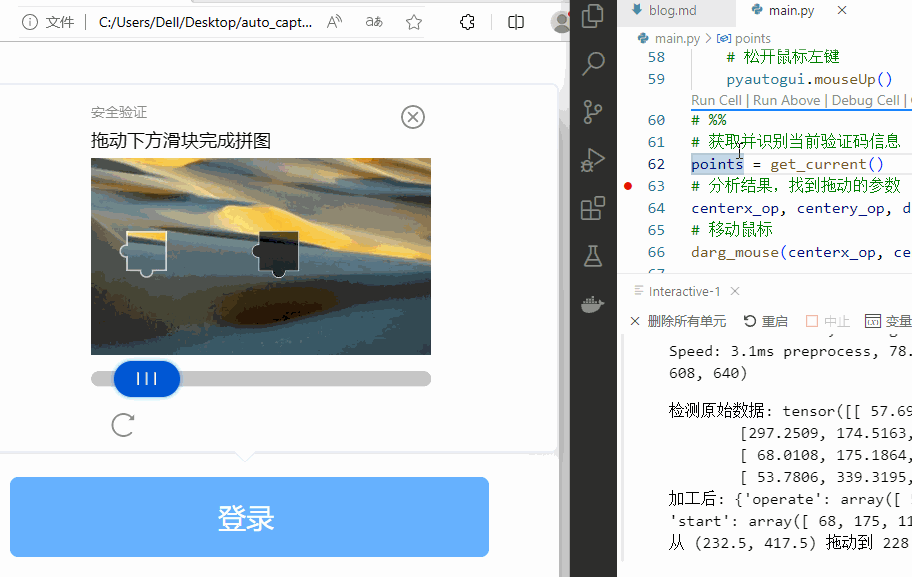Open the Run and Debug view
This screenshot has height=577, width=912.
tap(593, 160)
